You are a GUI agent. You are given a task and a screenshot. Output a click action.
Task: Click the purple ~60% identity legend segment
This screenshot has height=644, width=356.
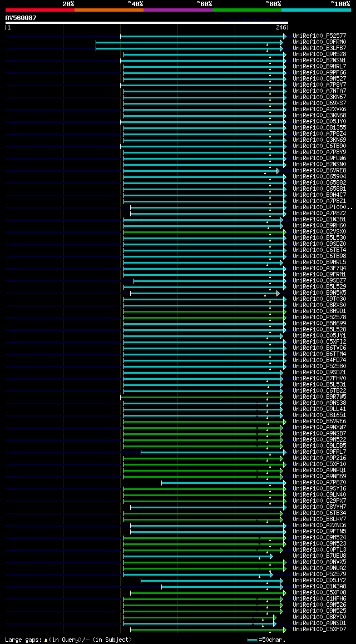[178, 10]
